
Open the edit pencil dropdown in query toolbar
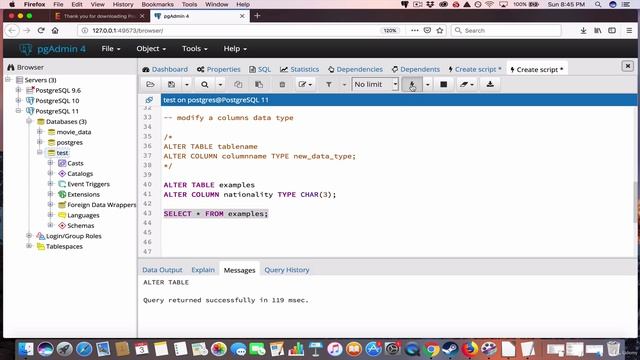[x=305, y=84]
